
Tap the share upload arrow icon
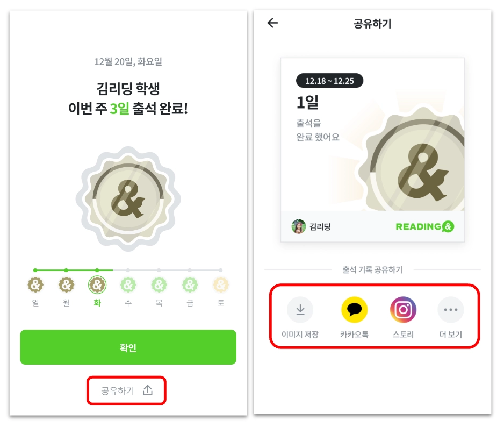(148, 390)
